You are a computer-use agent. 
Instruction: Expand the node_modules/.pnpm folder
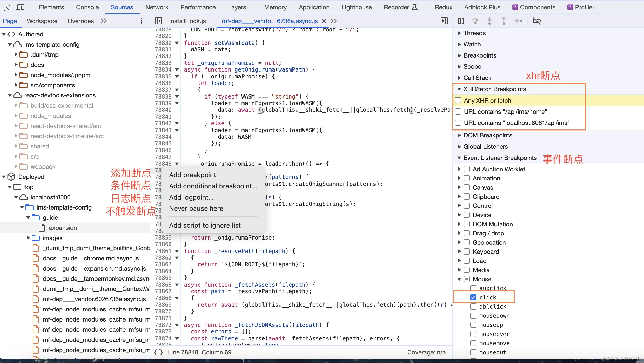pyautogui.click(x=16, y=75)
